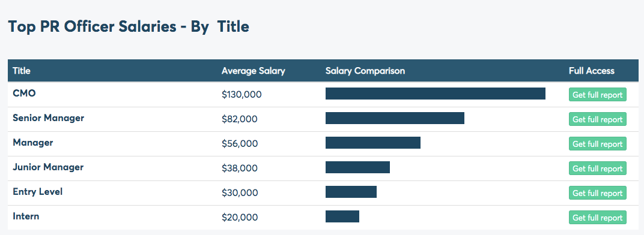Get full report for Intern

click(x=598, y=218)
